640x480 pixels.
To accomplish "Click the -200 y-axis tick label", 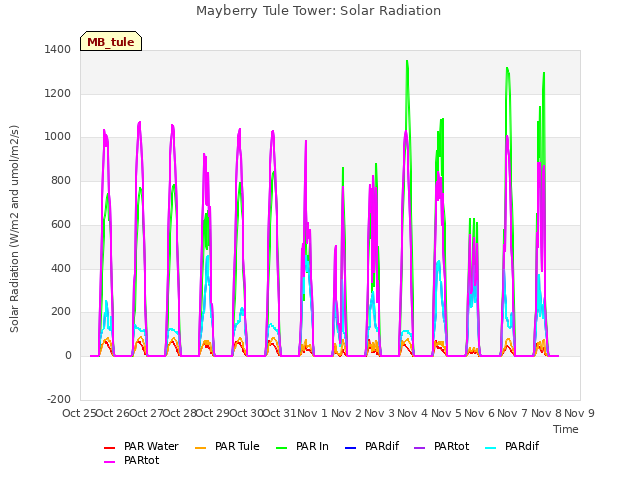I will tap(59, 399).
